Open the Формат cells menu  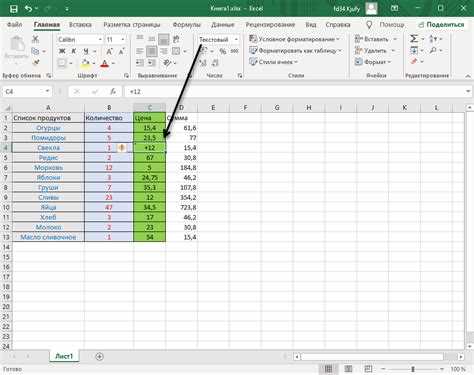[373, 62]
